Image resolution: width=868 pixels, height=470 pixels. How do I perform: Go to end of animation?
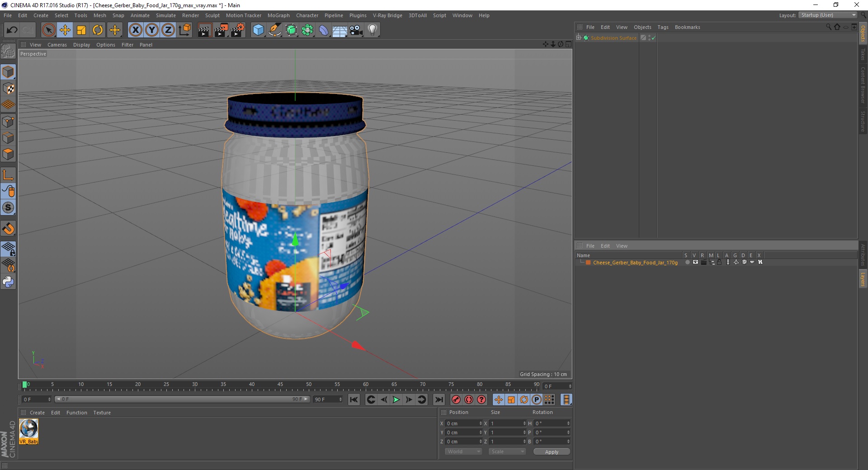[439, 399]
